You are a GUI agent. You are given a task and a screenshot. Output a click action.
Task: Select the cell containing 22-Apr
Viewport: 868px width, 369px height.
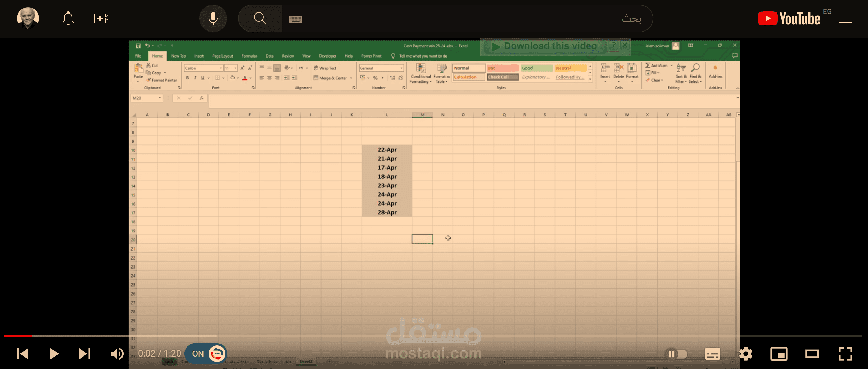[x=387, y=150]
